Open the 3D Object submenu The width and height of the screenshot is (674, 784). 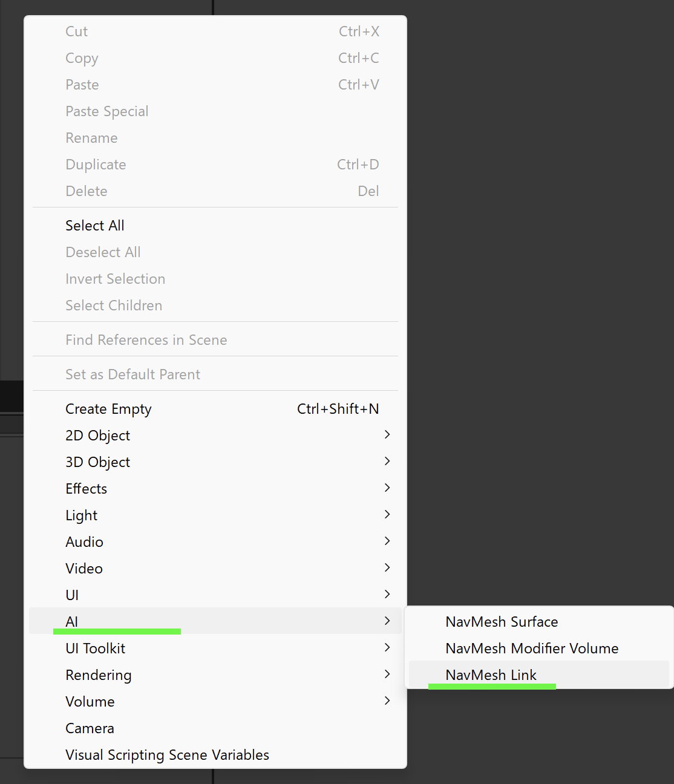point(98,462)
